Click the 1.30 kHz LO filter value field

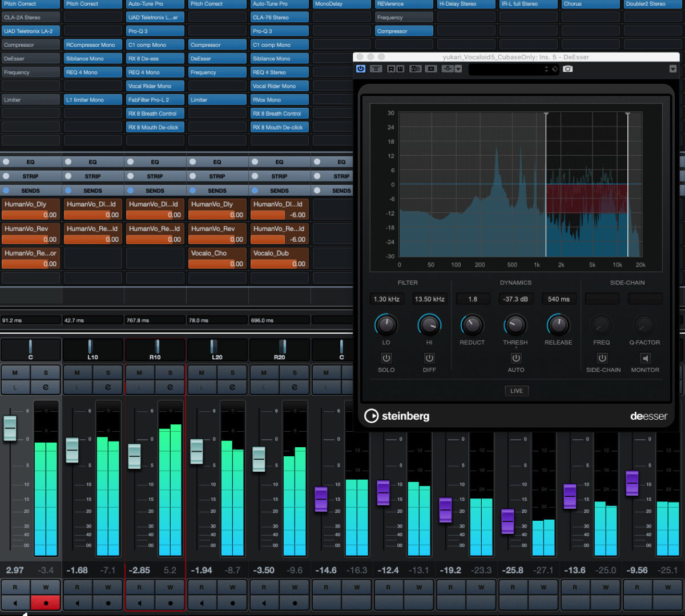386,299
